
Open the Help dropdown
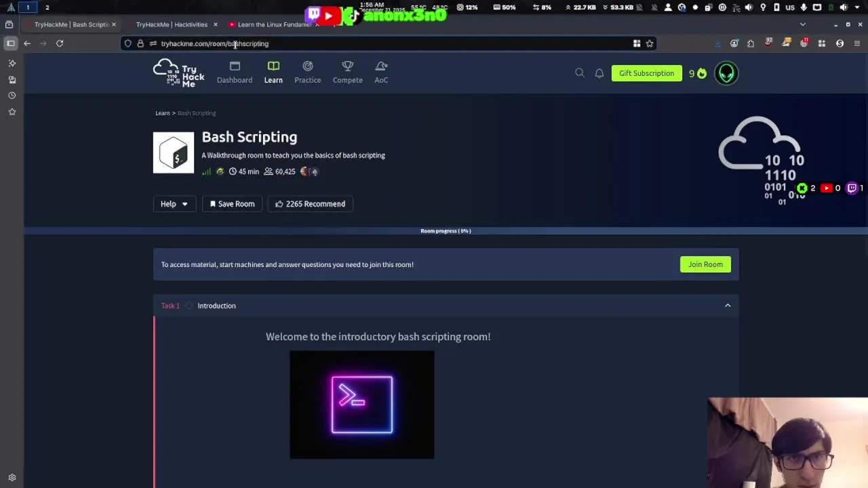coord(174,204)
